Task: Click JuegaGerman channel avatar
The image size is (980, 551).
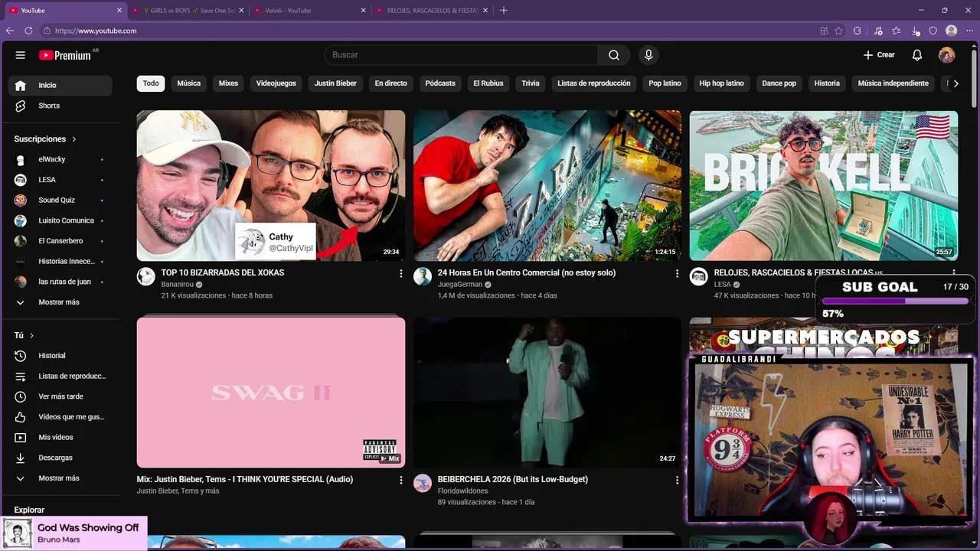Action: coord(423,276)
